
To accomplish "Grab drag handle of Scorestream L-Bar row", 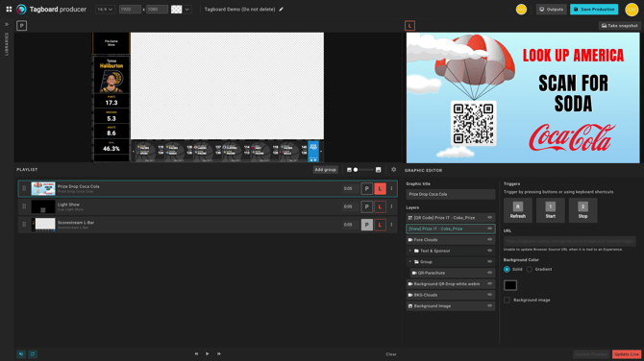I will click(x=24, y=225).
